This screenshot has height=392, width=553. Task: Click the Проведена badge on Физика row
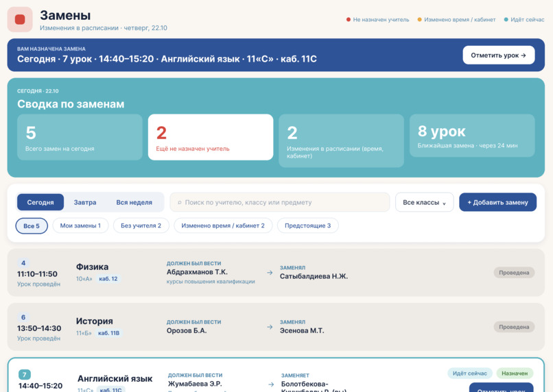[514, 273]
